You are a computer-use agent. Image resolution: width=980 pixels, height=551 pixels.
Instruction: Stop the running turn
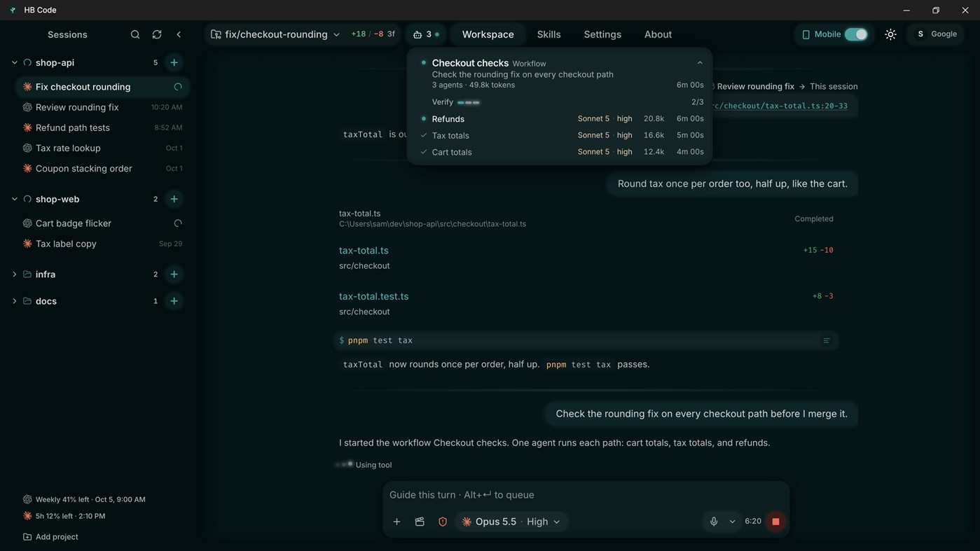point(775,522)
